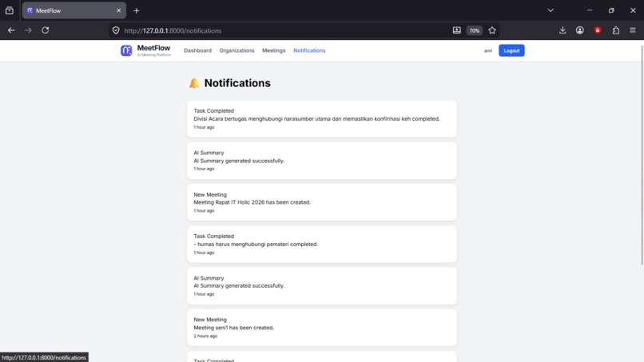
Task: Open the Dashboard nav item
Action: point(197,50)
